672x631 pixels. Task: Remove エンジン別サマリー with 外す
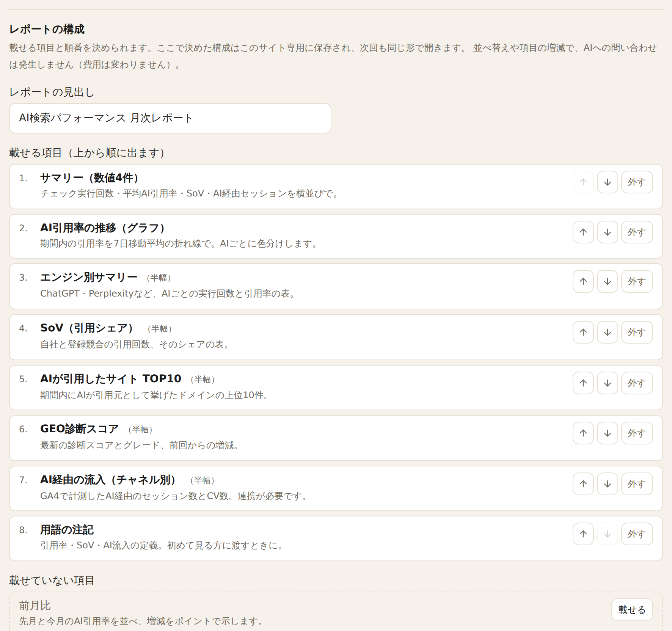[637, 281]
